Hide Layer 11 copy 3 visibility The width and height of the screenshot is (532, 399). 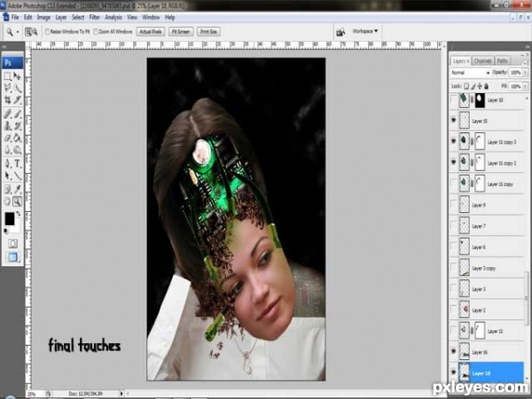point(454,142)
